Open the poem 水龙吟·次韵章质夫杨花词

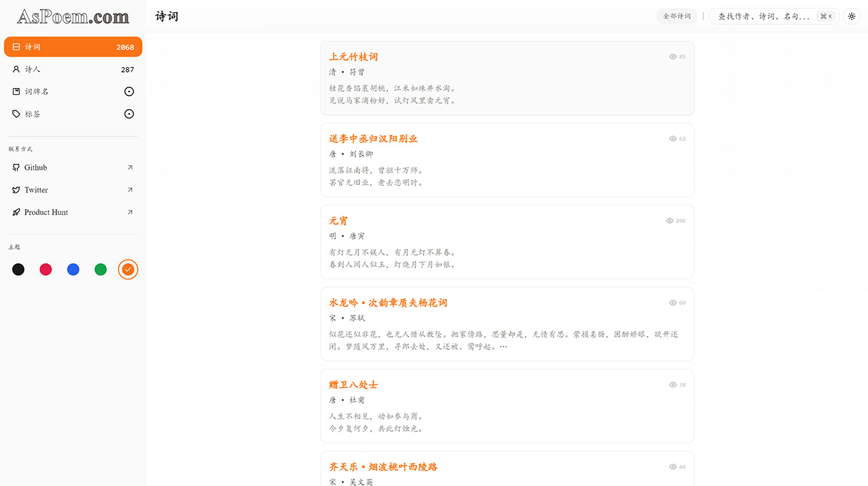(x=388, y=302)
